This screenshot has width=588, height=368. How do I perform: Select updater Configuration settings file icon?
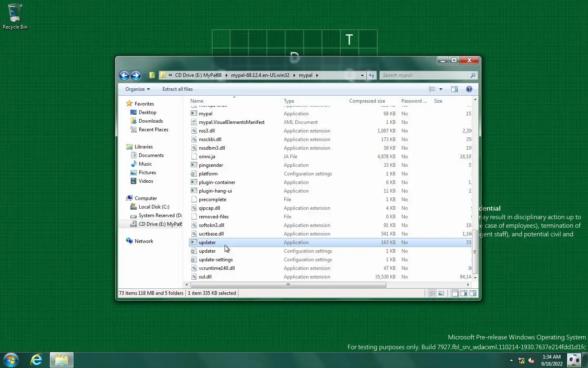(194, 251)
